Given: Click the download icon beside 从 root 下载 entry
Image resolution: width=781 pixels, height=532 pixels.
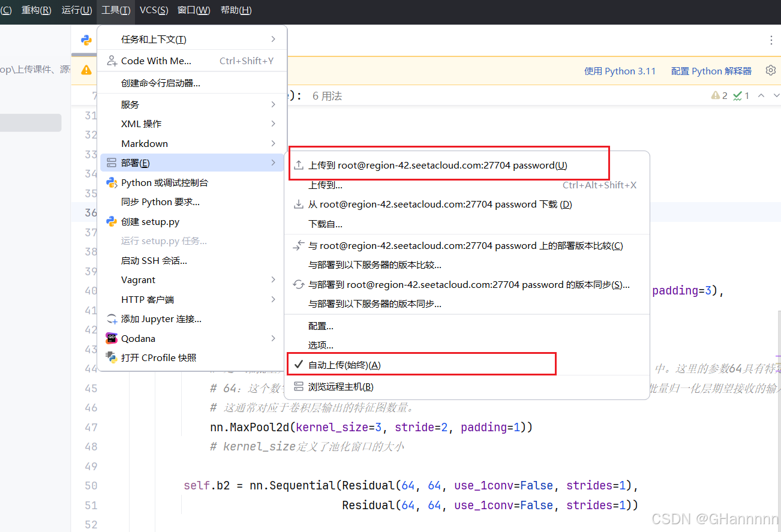Looking at the screenshot, I should click(x=299, y=204).
